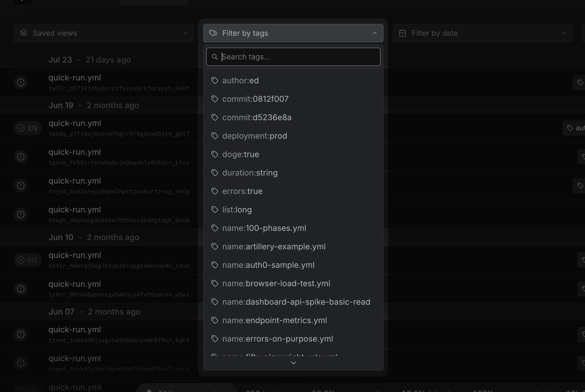Click status icon of t5gwd_5ahk run

coord(21,363)
